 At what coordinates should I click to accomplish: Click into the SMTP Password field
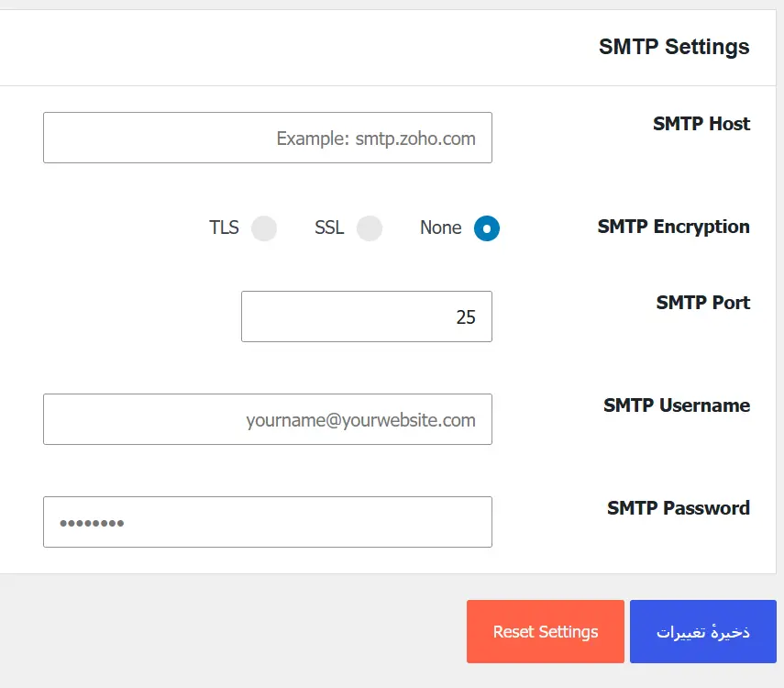pyautogui.click(x=268, y=522)
